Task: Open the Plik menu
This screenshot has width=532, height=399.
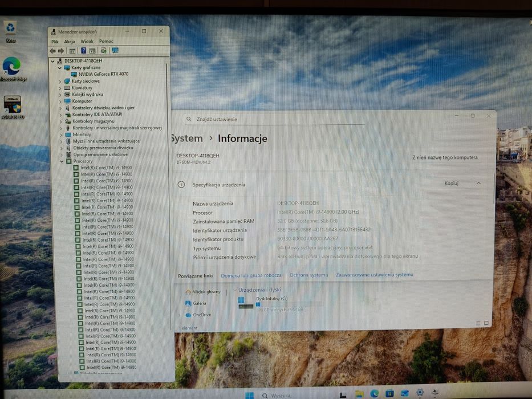Action: (55, 42)
